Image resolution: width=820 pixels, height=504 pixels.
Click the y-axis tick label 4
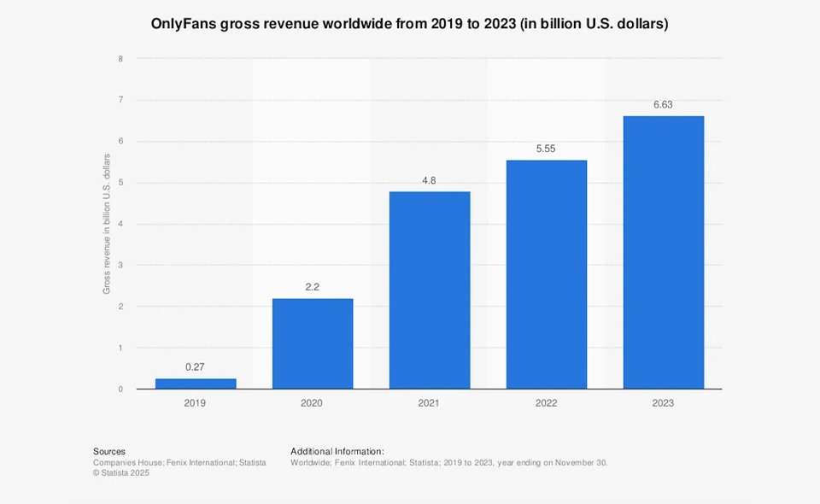click(x=120, y=224)
